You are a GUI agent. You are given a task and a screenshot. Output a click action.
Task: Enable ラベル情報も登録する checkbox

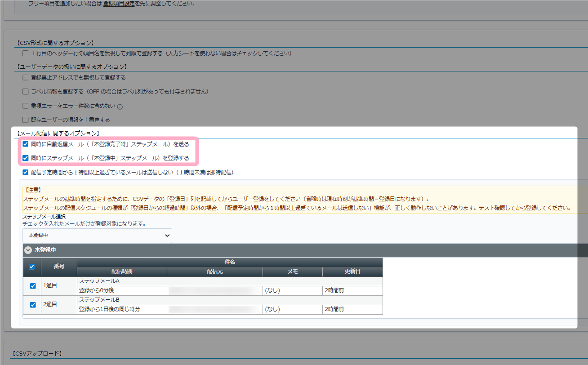tap(26, 92)
